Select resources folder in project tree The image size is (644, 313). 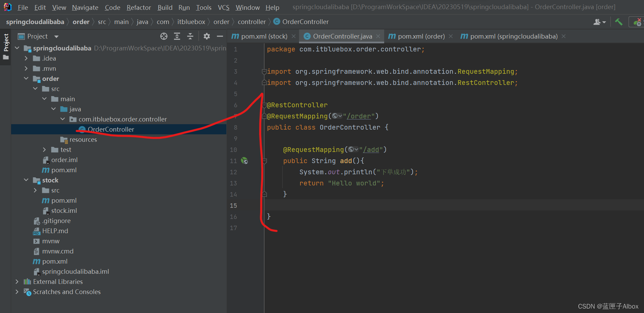point(83,139)
